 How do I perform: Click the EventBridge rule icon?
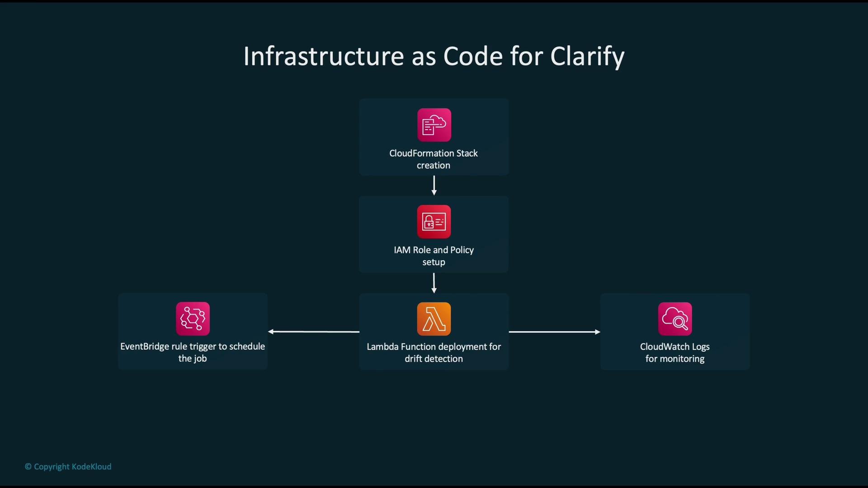tap(193, 319)
